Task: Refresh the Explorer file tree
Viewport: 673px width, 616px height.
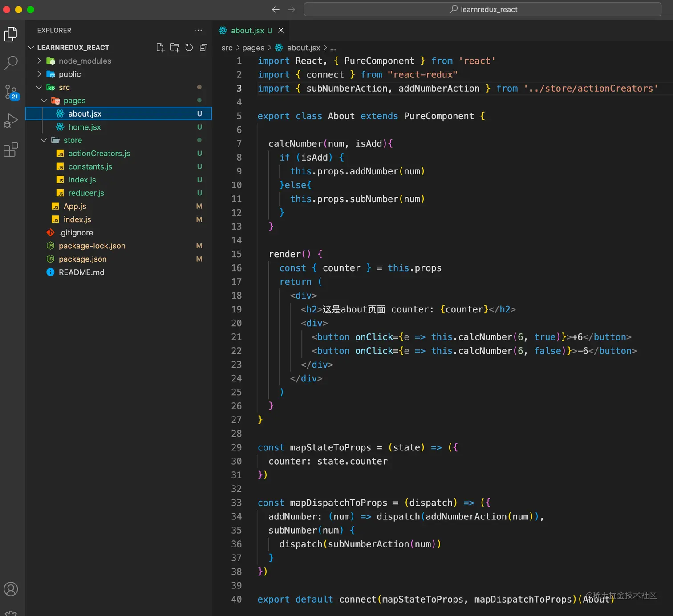Action: click(189, 48)
